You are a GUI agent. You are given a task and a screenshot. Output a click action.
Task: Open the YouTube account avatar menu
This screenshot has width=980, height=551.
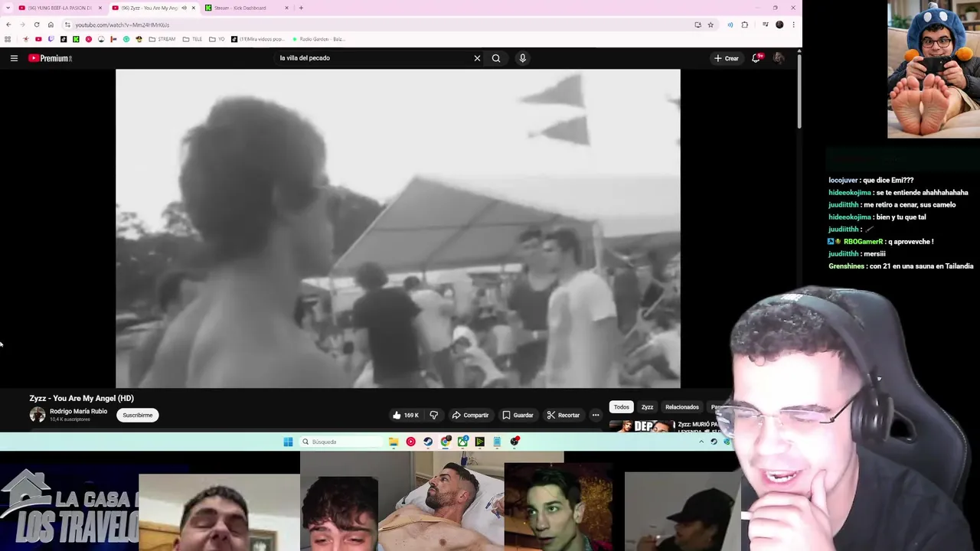pyautogui.click(x=779, y=58)
